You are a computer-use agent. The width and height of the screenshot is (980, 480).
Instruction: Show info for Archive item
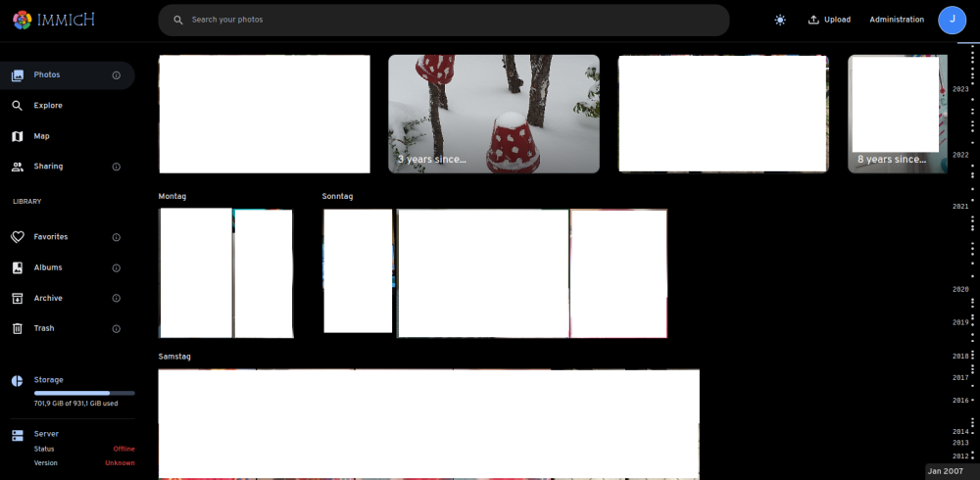pyautogui.click(x=117, y=298)
